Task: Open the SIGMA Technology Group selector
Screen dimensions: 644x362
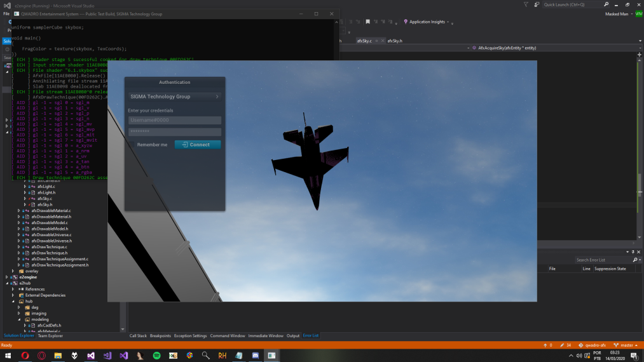Action: click(x=175, y=97)
